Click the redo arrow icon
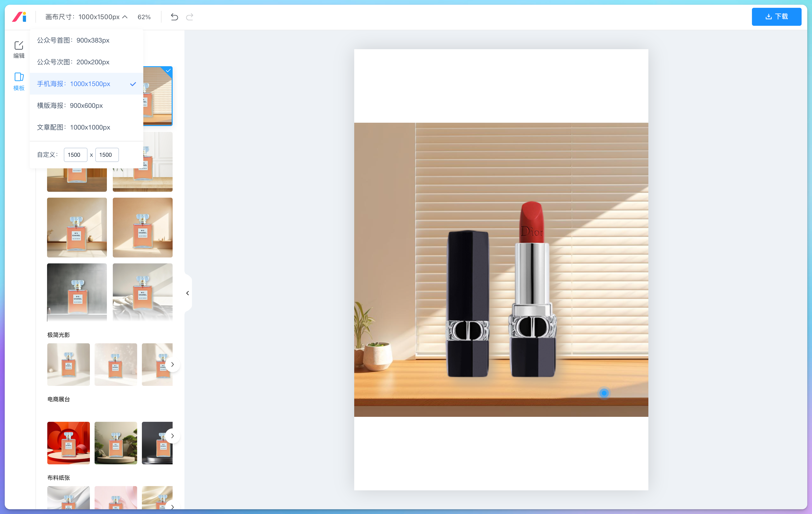The width and height of the screenshot is (812, 514). click(190, 17)
